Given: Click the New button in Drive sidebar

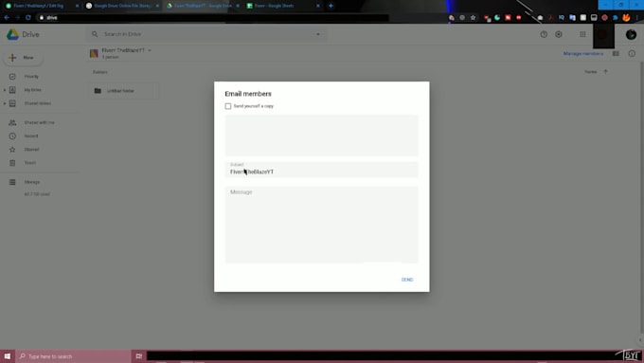Looking at the screenshot, I should [23, 58].
